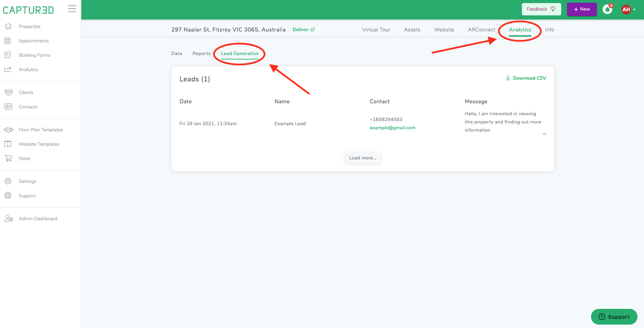Click Download CSV link
The width and height of the screenshot is (644, 328).
click(x=526, y=78)
